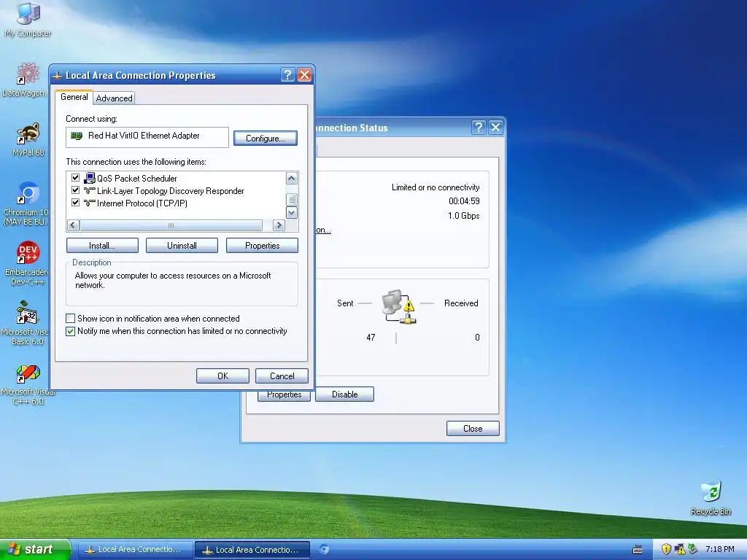This screenshot has width=747, height=560.
Task: Uncheck the Link-Layer Topology Discovery Responder checkbox
Action: (75, 190)
